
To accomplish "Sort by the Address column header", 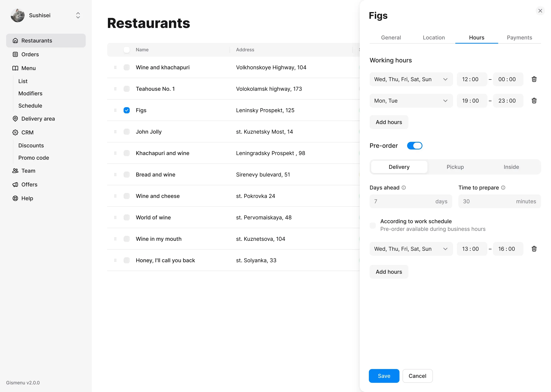I will (x=245, y=50).
